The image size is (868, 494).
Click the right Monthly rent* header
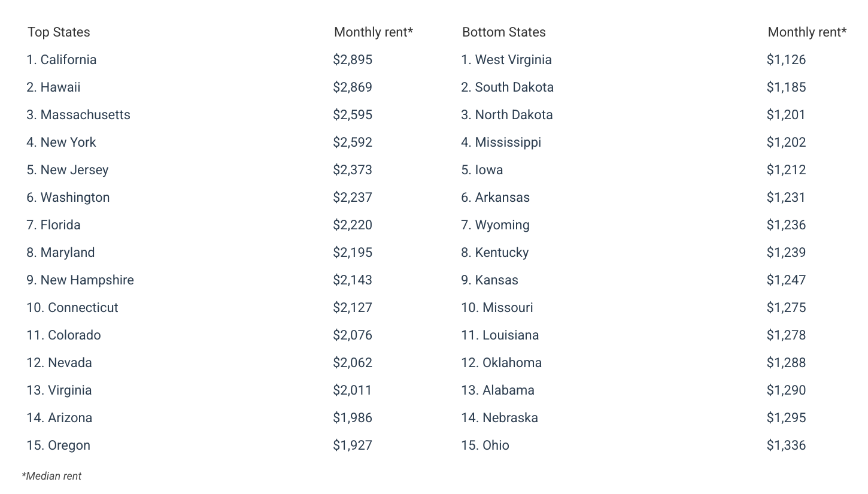click(x=807, y=32)
